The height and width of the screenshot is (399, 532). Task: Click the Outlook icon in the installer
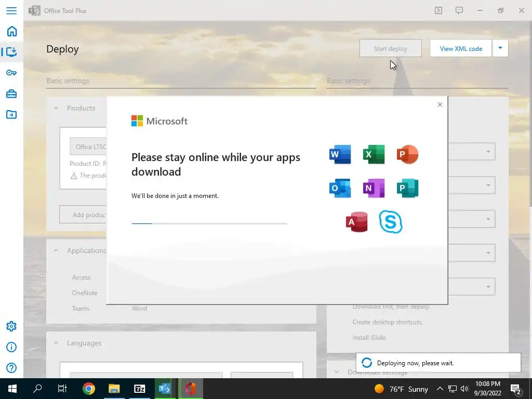[x=340, y=188]
